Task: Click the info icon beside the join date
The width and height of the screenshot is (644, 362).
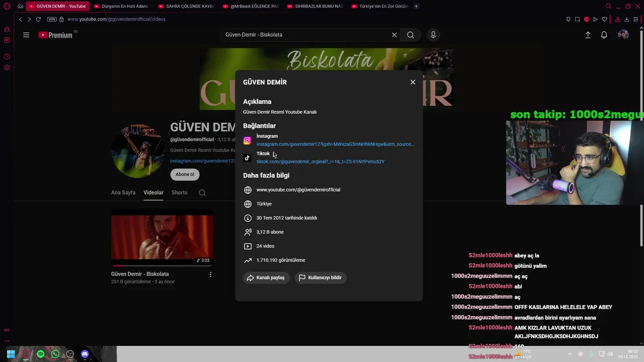Action: (x=248, y=218)
